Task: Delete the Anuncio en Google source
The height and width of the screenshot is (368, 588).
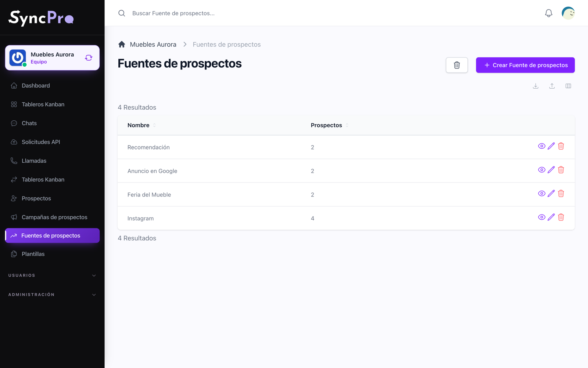Action: click(x=561, y=170)
